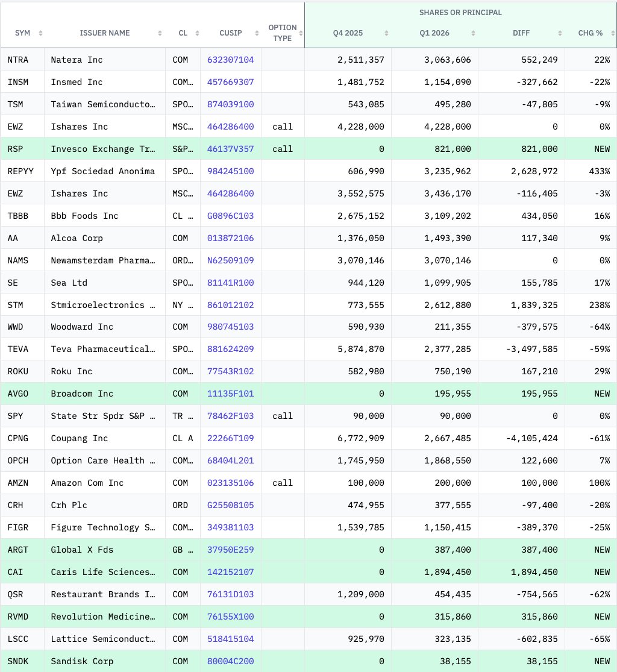Open Restaurant Brands CUSIP 76131D103

pos(231,594)
